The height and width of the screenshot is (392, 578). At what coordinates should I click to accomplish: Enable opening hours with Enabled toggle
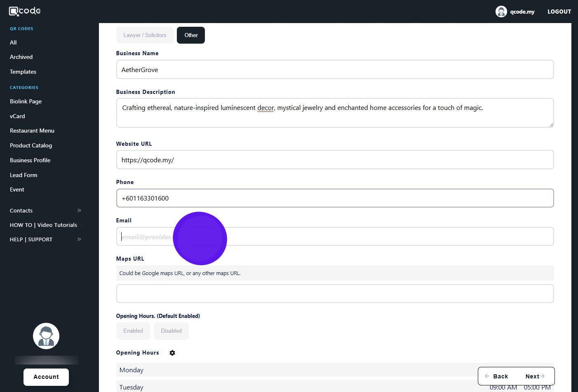133,331
